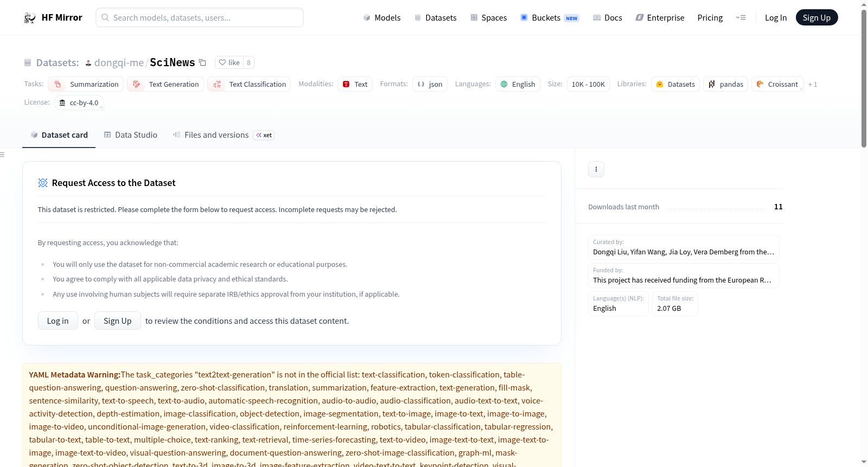Click the 'Request Access to the Dataset' heading
Image resolution: width=868 pixels, height=467 pixels.
point(114,183)
